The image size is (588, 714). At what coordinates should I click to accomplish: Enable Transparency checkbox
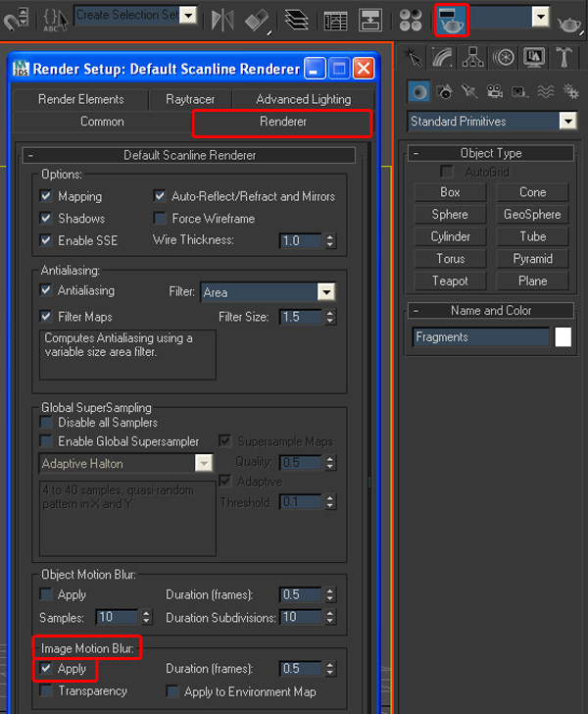tap(46, 690)
